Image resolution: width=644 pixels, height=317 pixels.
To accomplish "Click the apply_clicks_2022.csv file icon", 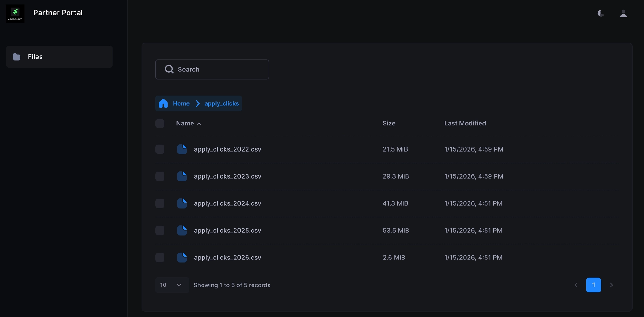I will tap(182, 149).
